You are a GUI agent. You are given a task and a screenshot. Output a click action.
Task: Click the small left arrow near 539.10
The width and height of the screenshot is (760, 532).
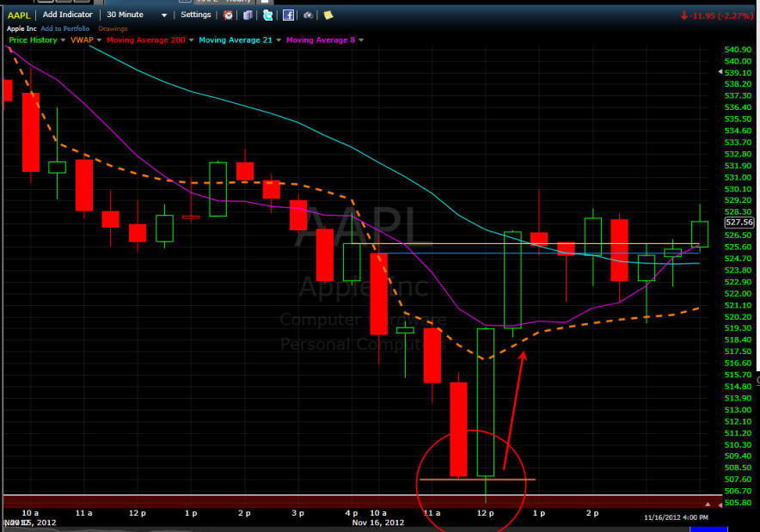pos(720,71)
